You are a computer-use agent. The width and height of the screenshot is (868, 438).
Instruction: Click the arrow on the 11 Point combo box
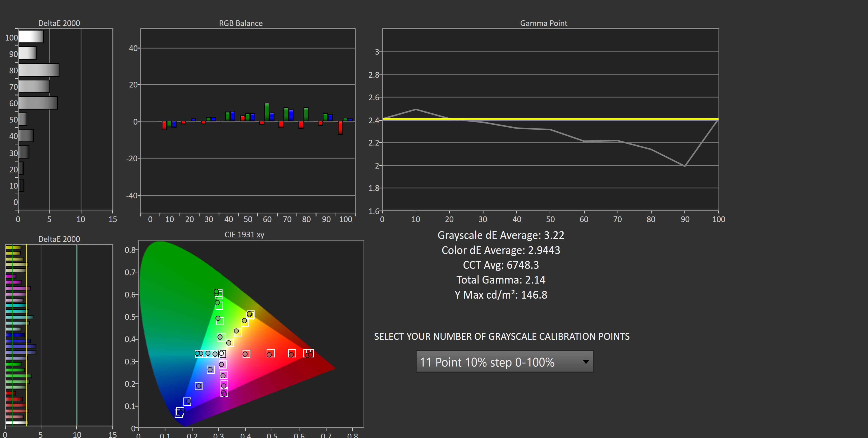pyautogui.click(x=586, y=362)
